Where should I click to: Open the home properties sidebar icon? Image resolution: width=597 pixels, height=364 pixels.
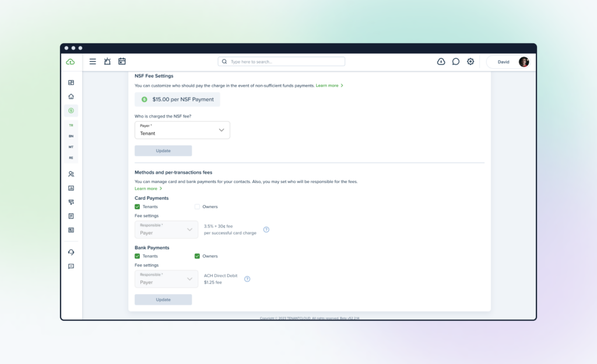[71, 97]
